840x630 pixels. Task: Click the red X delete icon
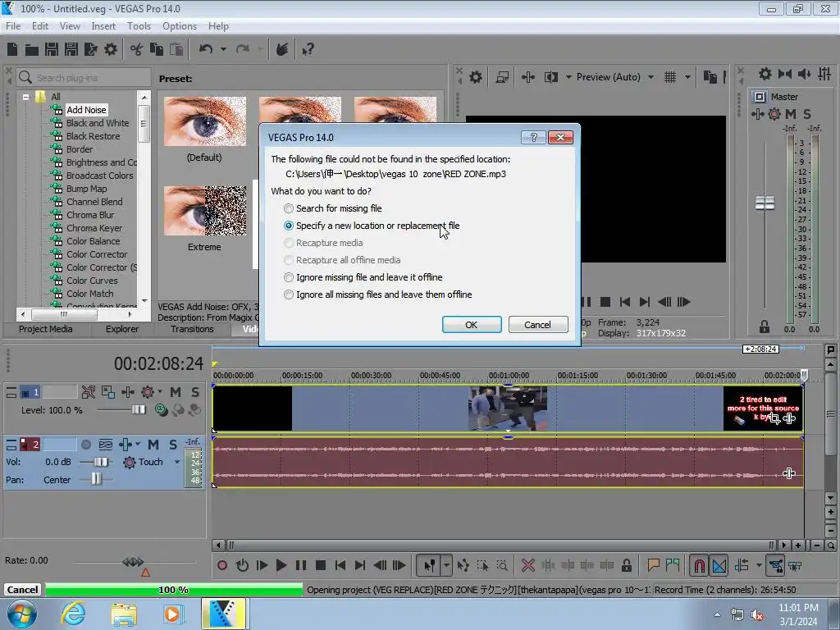pyautogui.click(x=528, y=565)
